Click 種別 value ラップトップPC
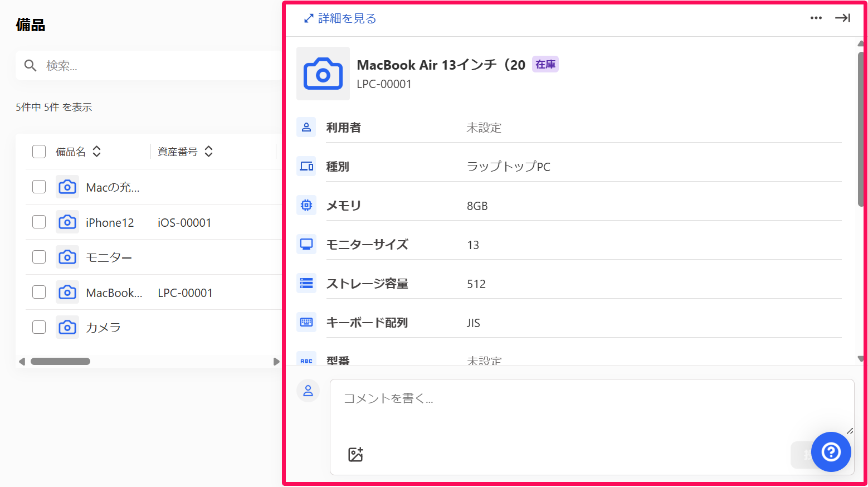 [508, 167]
